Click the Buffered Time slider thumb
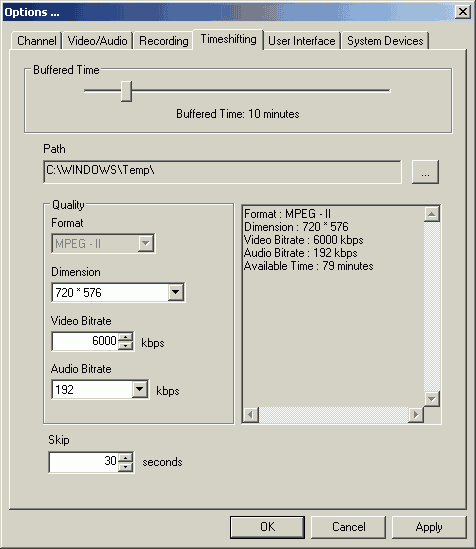The image size is (476, 549). click(x=126, y=91)
